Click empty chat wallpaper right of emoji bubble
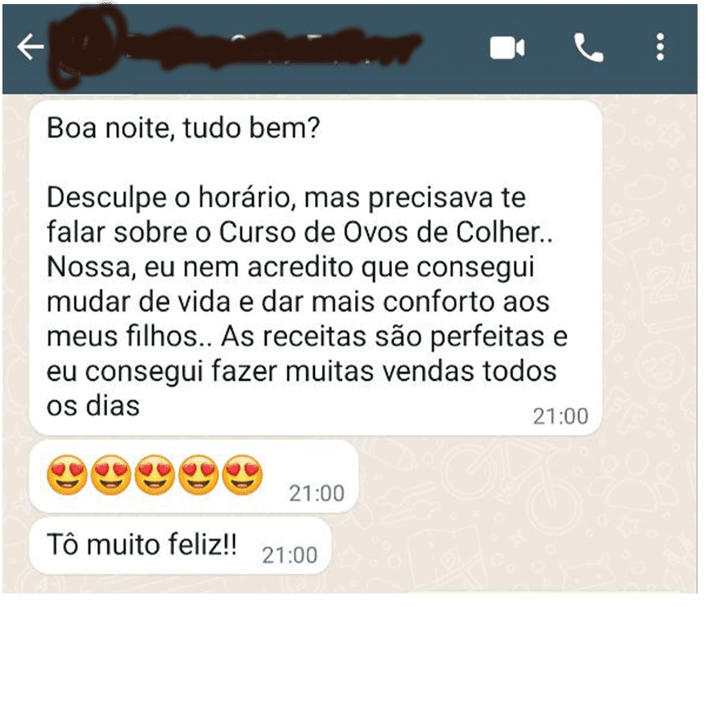Image resolution: width=728 pixels, height=703 pixels. [x=524, y=478]
